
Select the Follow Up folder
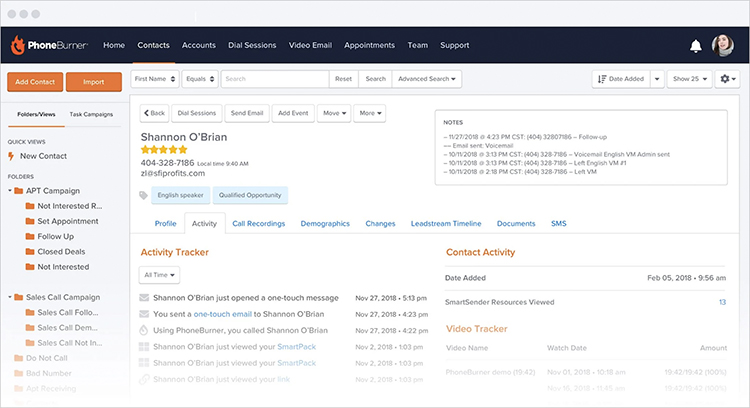tap(57, 236)
